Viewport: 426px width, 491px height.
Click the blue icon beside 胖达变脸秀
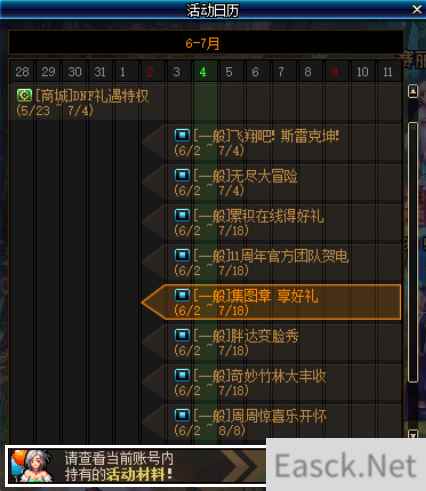point(182,335)
